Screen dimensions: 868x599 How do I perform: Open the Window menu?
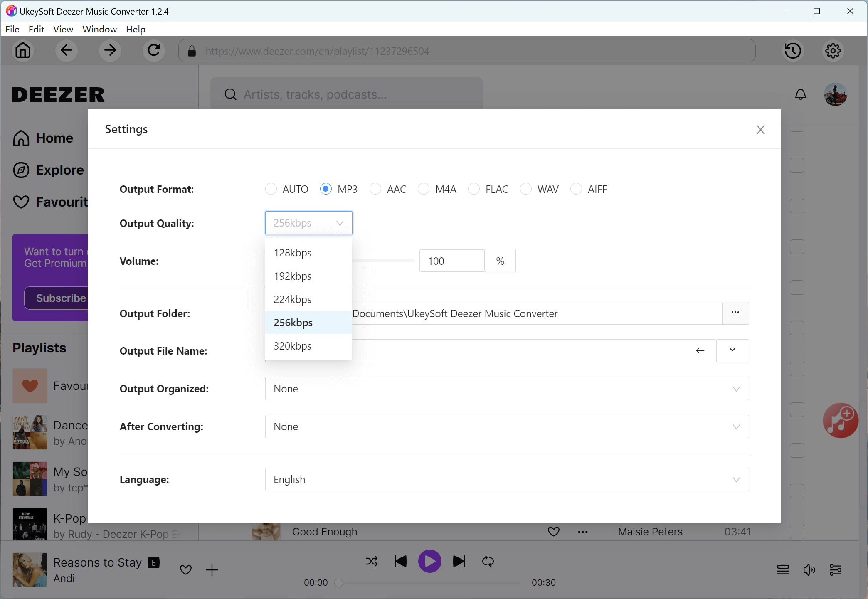[99, 29]
